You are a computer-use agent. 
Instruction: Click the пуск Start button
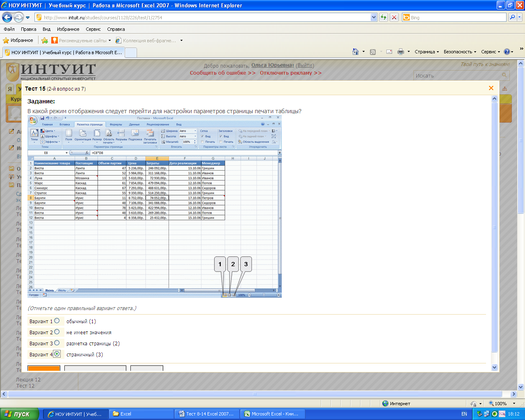pyautogui.click(x=20, y=414)
